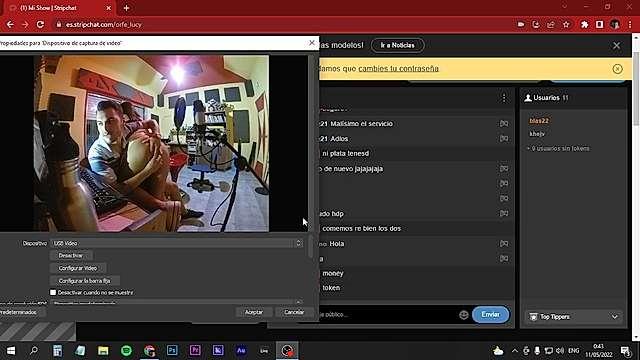The image size is (640, 360).
Task: Open the emoji picker in the chat box
Action: tap(463, 315)
